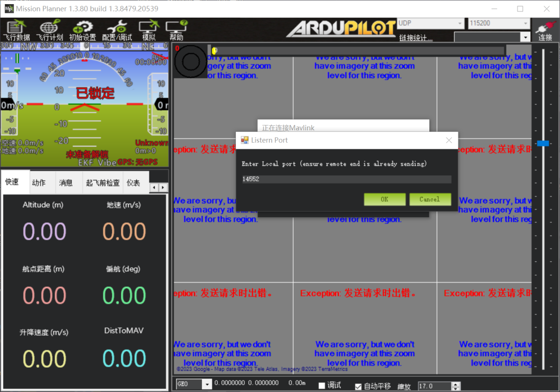Click the 地速 (m/s) ground speed value

coord(124,231)
